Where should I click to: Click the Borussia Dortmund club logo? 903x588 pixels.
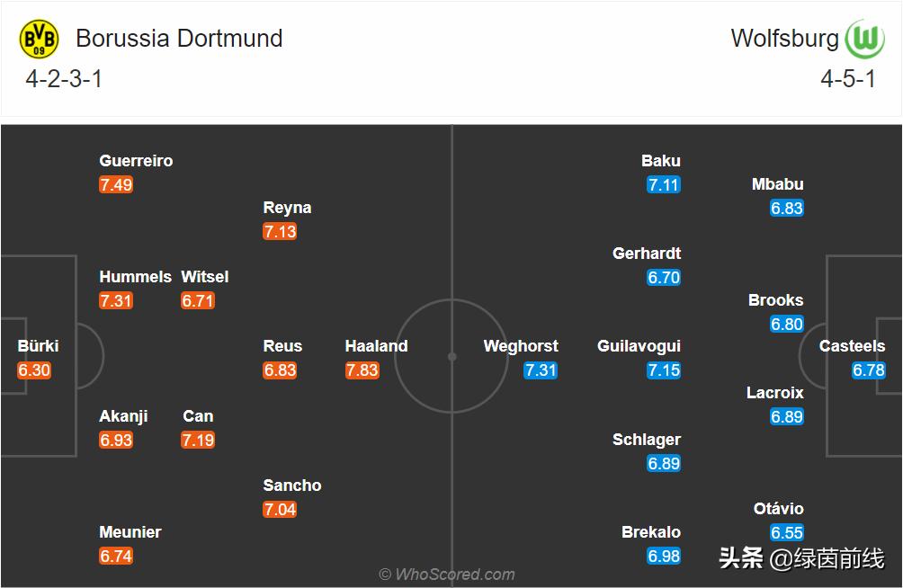click(x=39, y=40)
